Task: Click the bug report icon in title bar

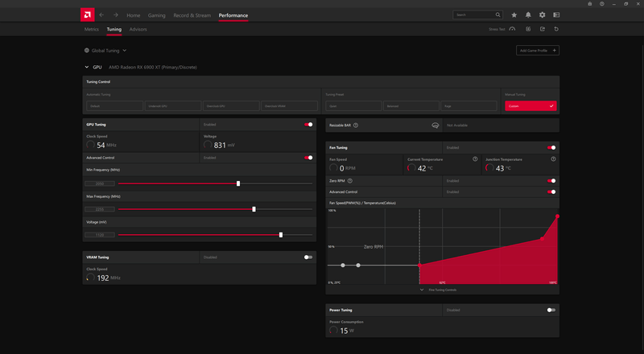Action: pos(590,4)
